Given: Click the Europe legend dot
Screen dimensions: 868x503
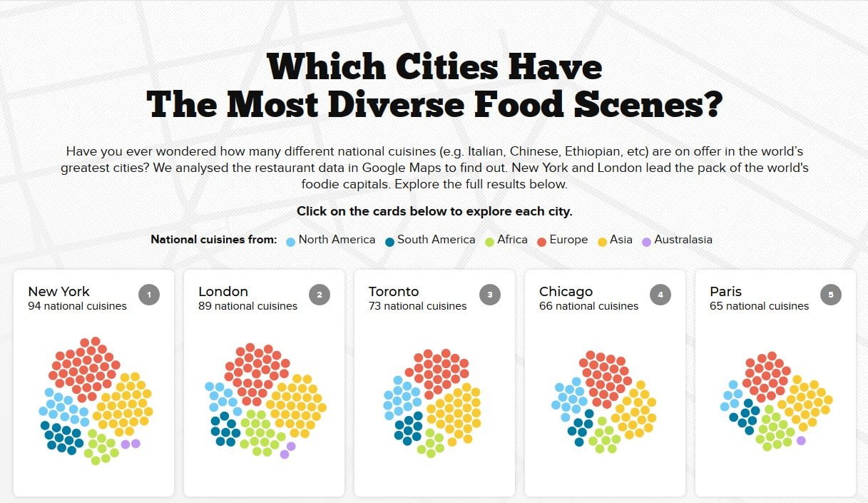Looking at the screenshot, I should click(541, 241).
